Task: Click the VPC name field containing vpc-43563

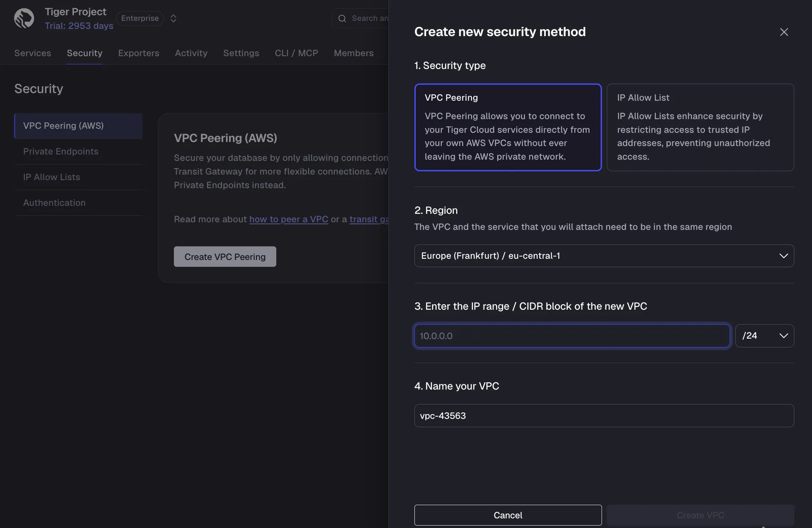Action: (604, 416)
